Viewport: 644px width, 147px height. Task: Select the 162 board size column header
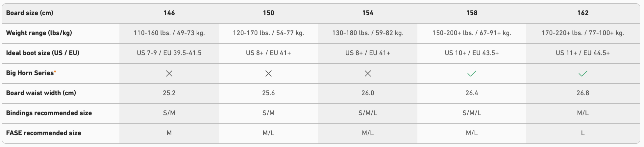click(582, 13)
